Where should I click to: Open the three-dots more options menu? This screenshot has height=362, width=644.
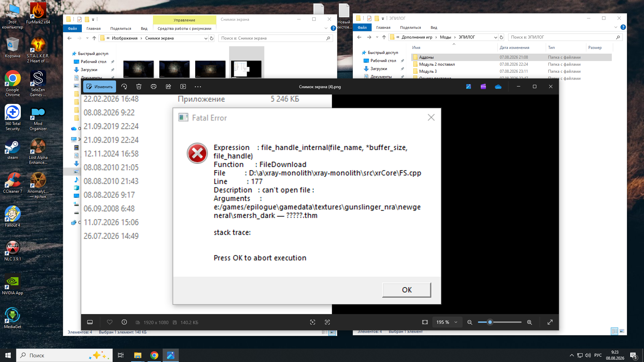(x=198, y=86)
